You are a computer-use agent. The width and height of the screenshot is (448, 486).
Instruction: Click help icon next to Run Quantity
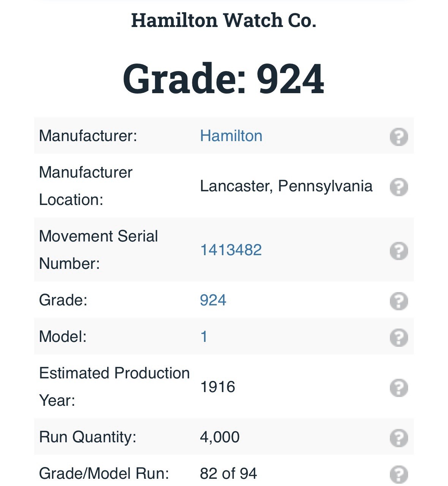[399, 438]
